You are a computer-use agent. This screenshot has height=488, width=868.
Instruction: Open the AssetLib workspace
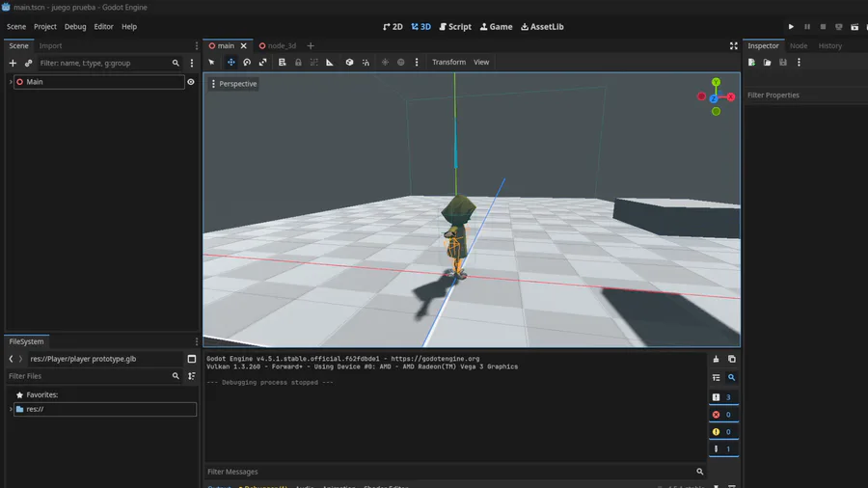coord(542,27)
